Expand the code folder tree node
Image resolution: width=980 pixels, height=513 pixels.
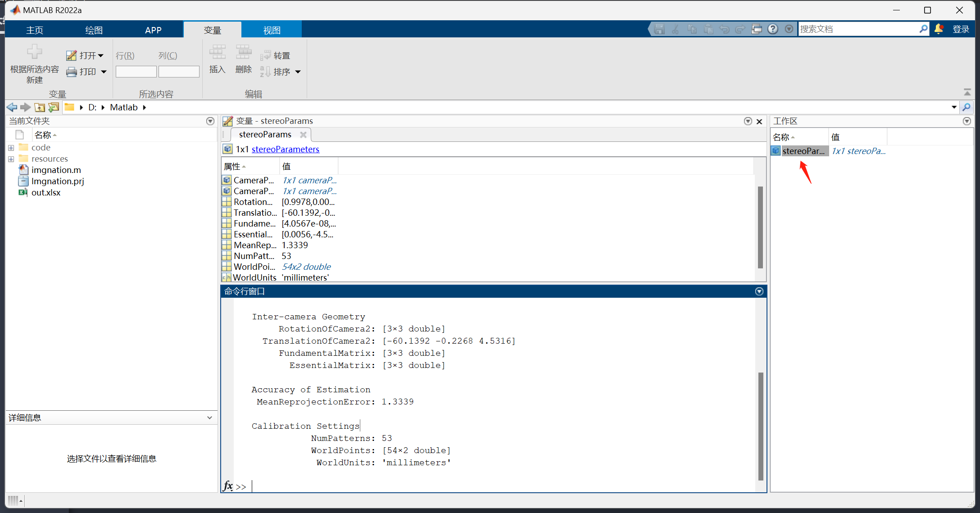(11, 148)
